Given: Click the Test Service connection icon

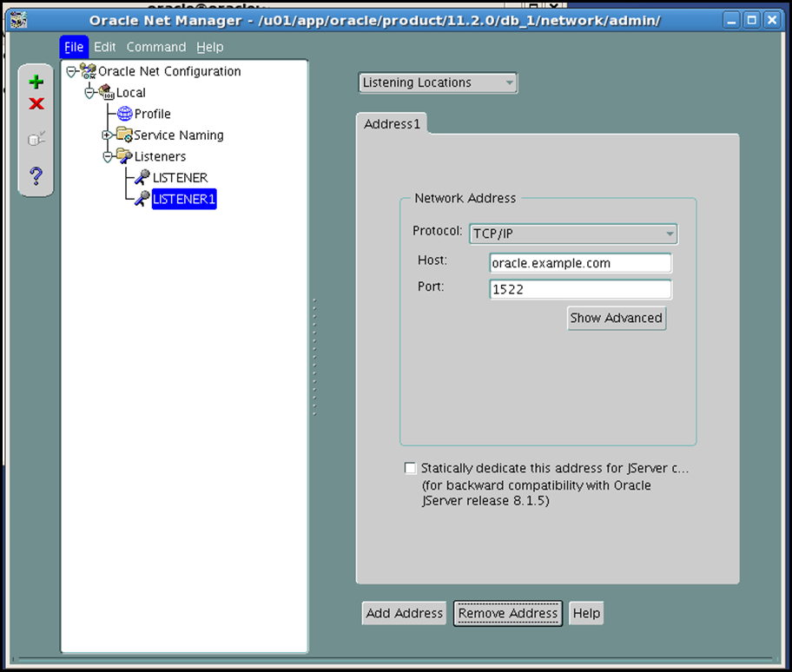Looking at the screenshot, I should pos(36,138).
